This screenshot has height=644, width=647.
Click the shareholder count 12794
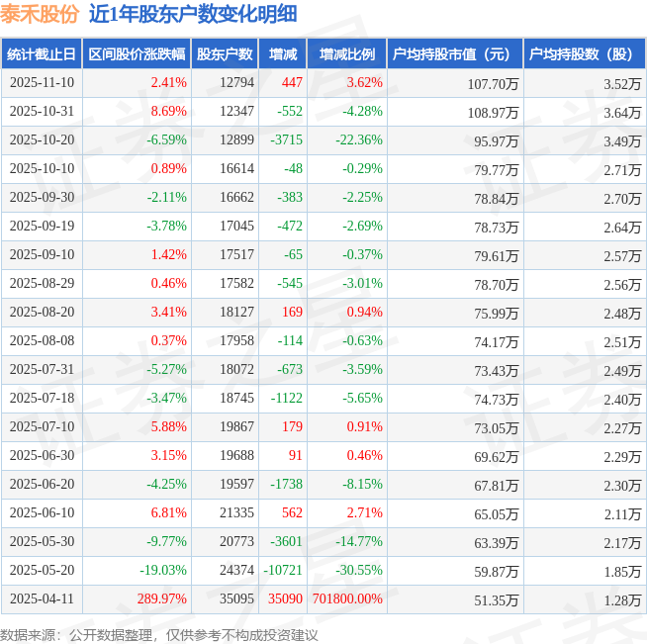point(236,82)
